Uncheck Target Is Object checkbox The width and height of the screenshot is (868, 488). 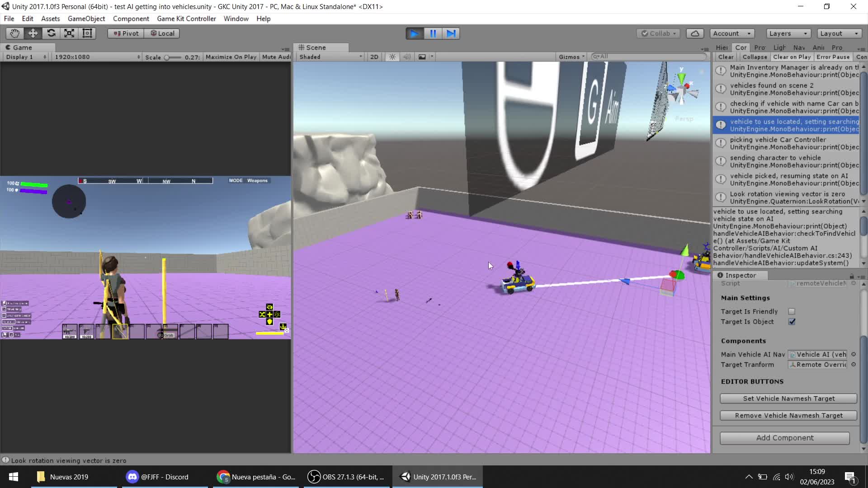pyautogui.click(x=792, y=322)
